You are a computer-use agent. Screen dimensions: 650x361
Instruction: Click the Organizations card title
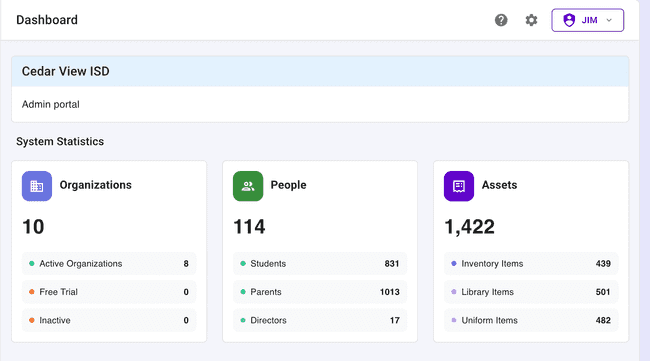tap(96, 185)
